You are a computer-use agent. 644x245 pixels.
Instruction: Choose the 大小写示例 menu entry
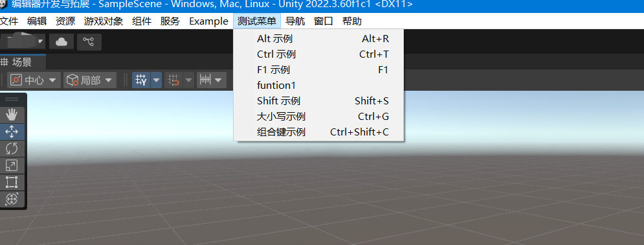(318, 116)
